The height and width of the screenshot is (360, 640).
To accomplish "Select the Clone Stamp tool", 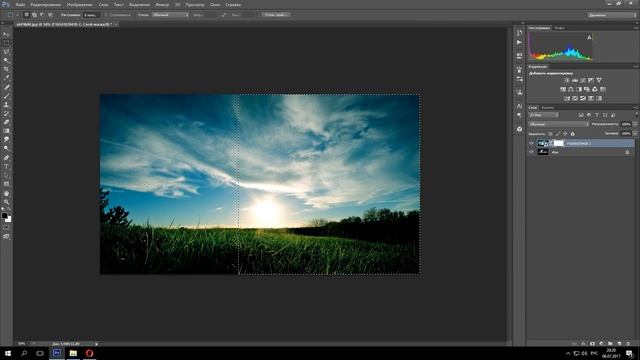I will tap(6, 104).
